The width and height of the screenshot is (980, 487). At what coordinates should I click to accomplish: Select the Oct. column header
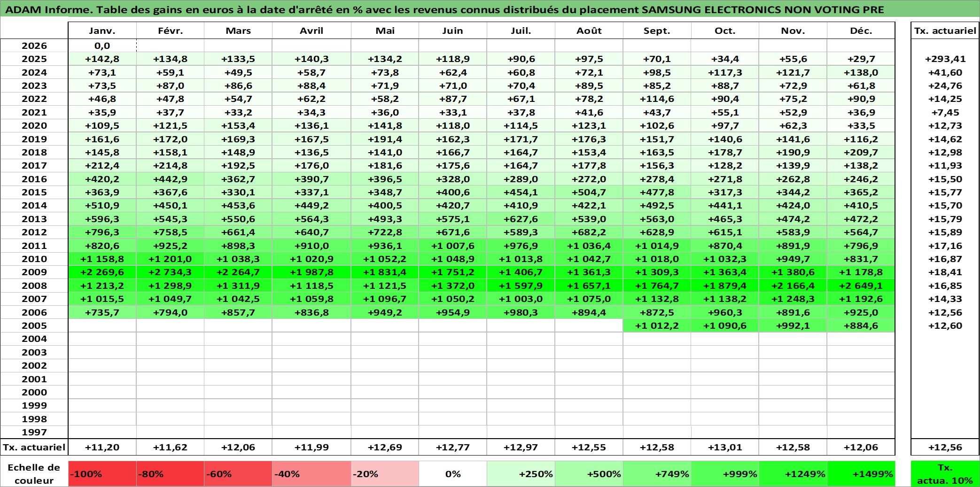point(725,31)
